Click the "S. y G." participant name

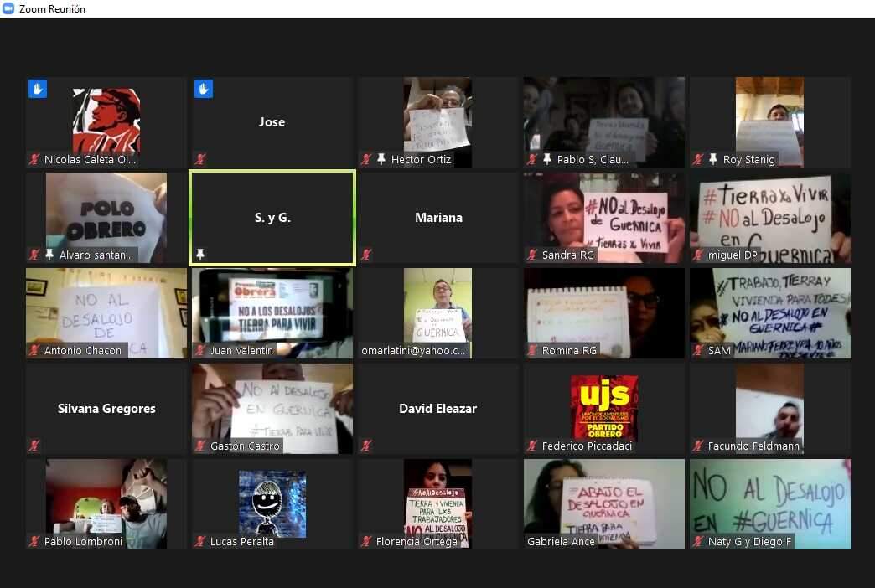[273, 218]
